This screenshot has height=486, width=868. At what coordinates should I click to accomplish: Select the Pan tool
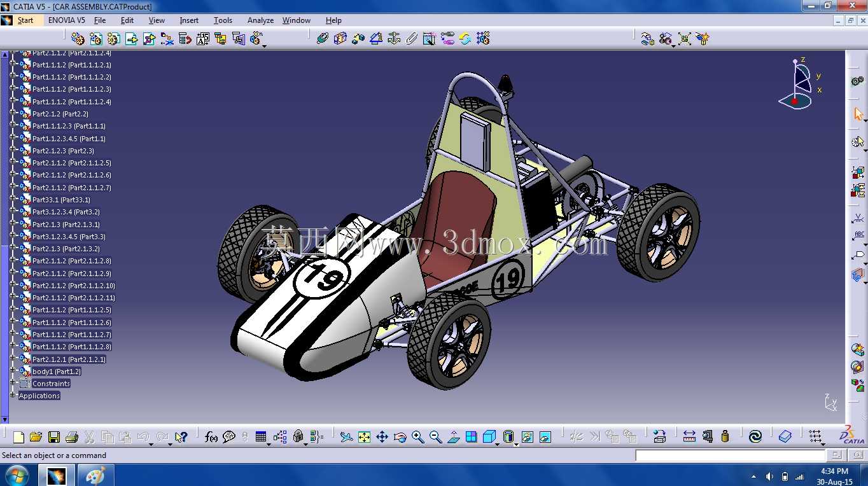[x=382, y=437]
